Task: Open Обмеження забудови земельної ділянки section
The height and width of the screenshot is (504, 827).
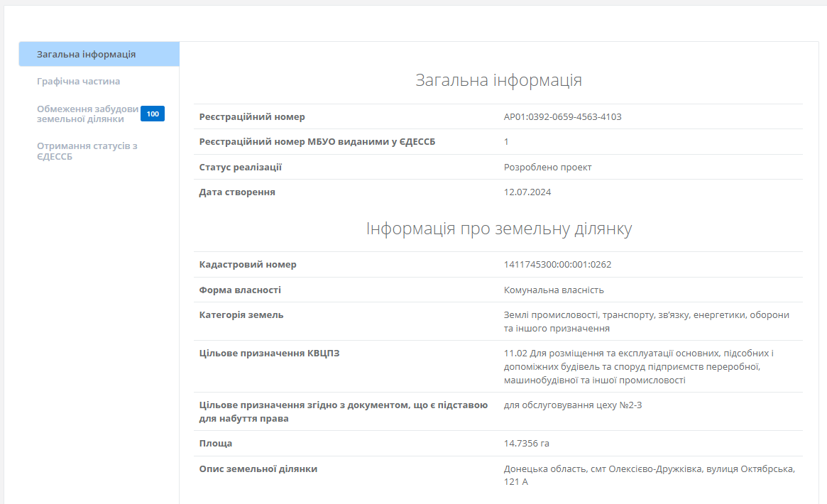Action: [87, 114]
